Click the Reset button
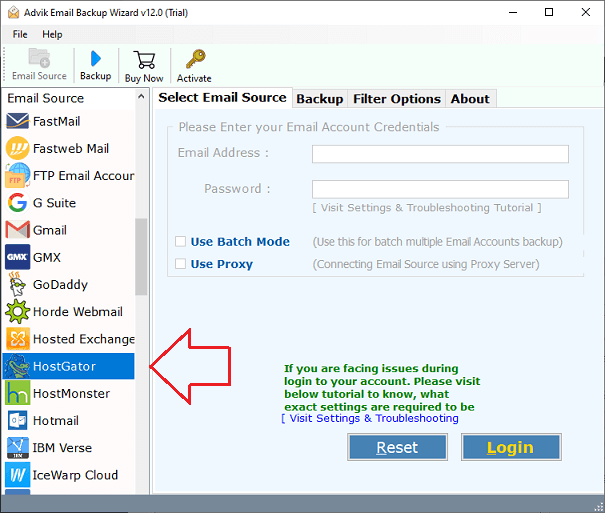The height and width of the screenshot is (513, 605). pos(397,447)
